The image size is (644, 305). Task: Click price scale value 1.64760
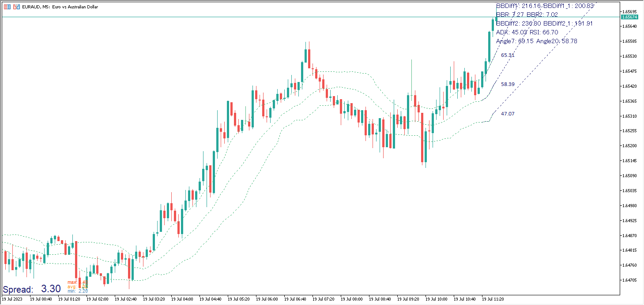coord(629,265)
